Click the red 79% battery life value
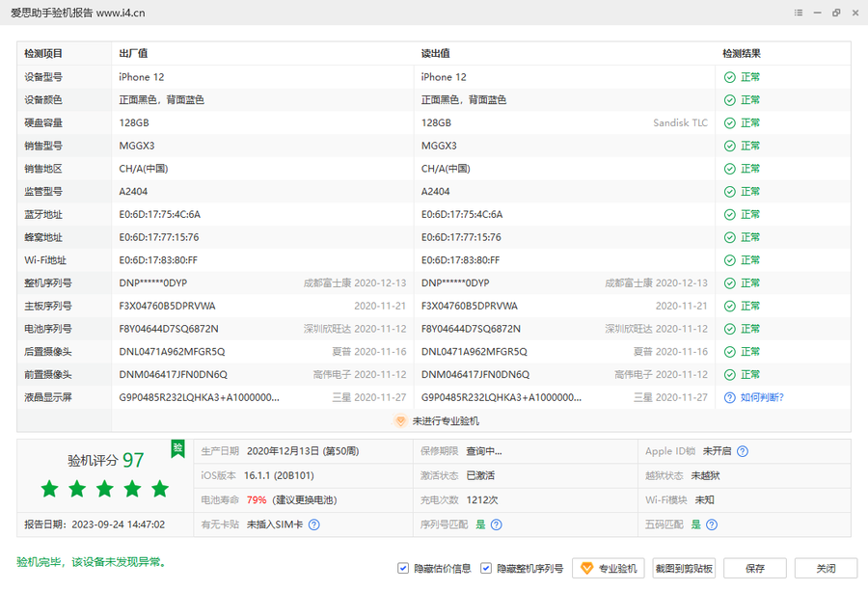Viewport: 868px width, 591px height. [x=257, y=500]
